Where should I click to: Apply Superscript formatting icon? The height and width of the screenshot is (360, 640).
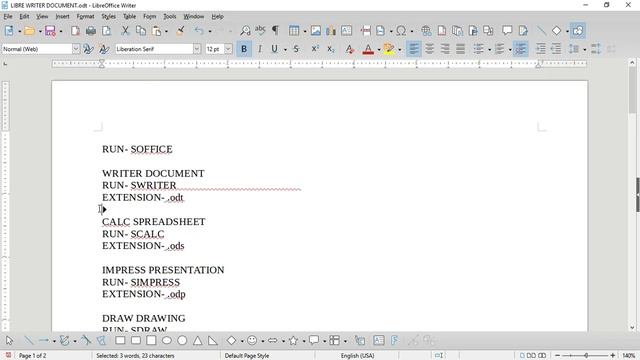pos(315,49)
